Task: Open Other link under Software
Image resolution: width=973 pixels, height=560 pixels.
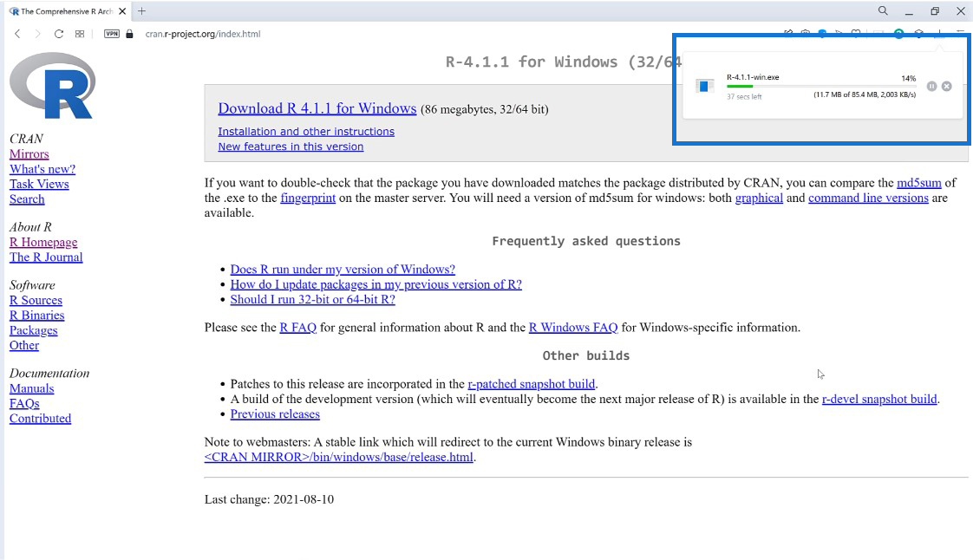Action: [24, 345]
